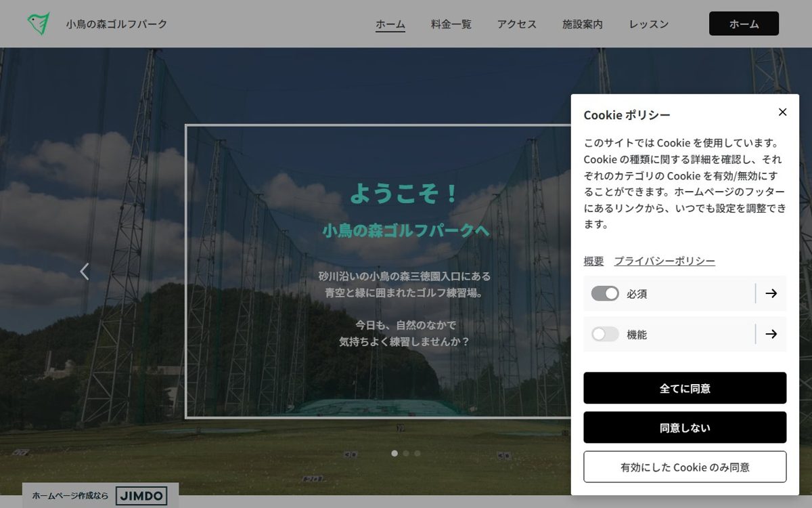The width and height of the screenshot is (812, 508).
Task: Click the 小鳥の森ゴルフパークへ subtitle
Action: [405, 230]
